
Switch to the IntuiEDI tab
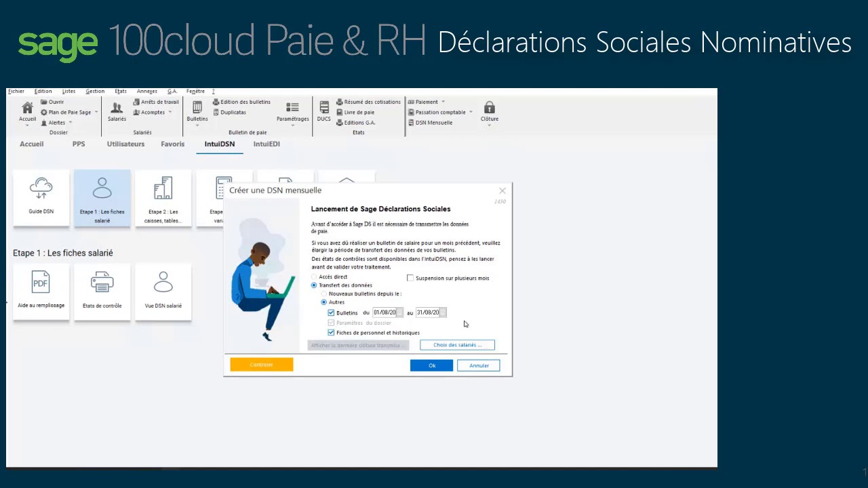[x=267, y=144]
